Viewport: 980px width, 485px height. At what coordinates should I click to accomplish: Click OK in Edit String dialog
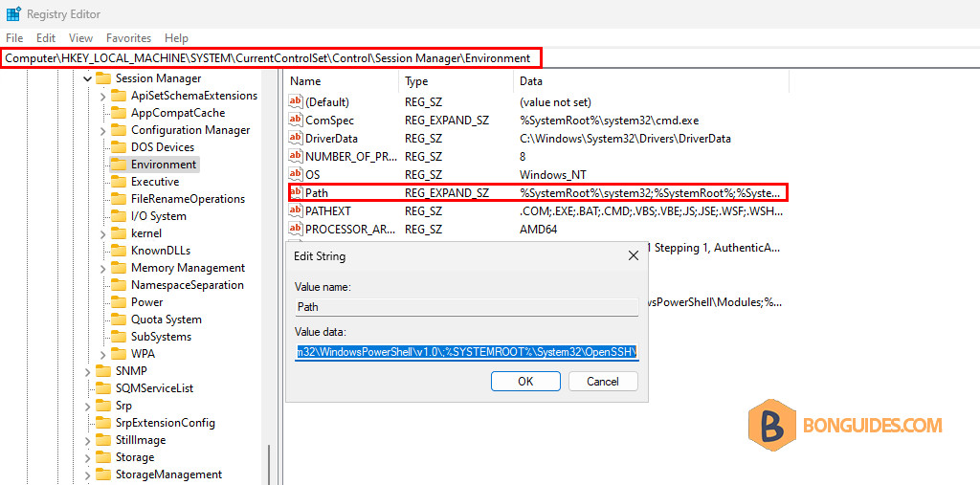point(525,382)
